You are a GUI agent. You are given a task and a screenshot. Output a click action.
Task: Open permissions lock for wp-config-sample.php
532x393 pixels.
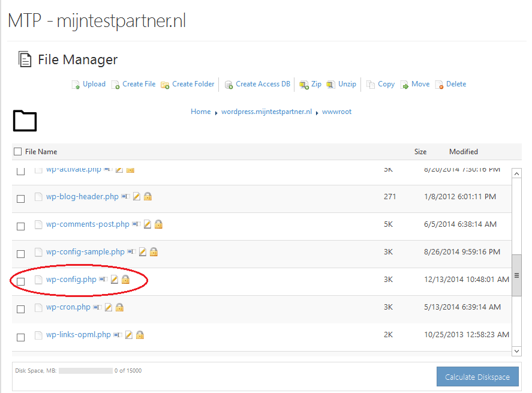(x=154, y=251)
